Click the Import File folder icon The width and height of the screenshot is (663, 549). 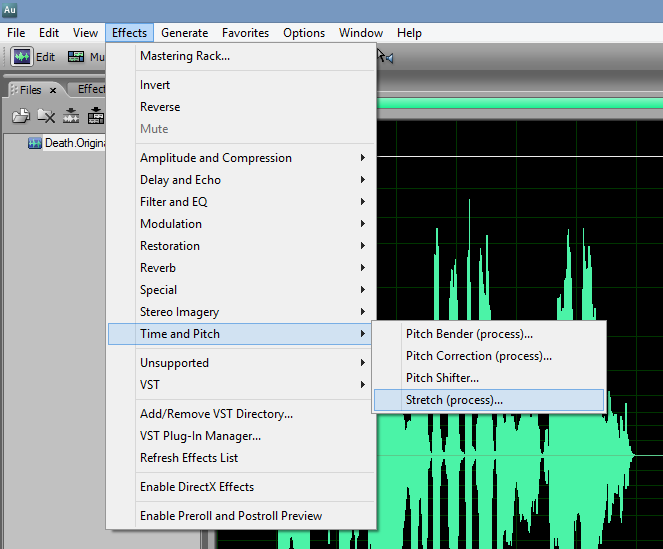pyautogui.click(x=20, y=116)
